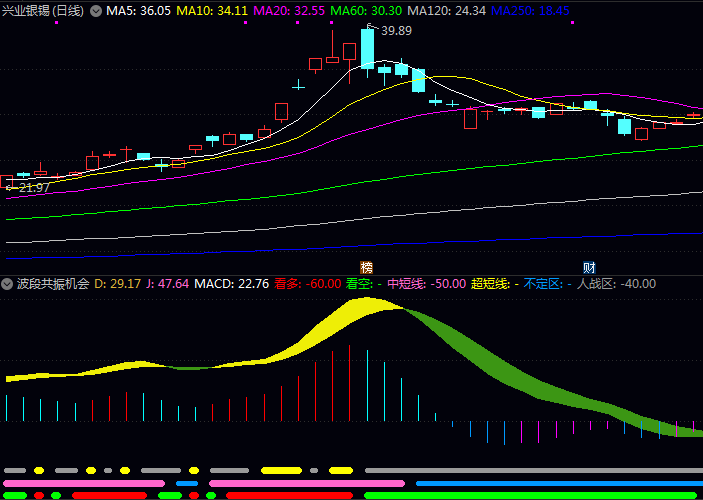Viewport: 703px width, 500px height.
Task: Select the 波段共振机会 indicator name
Action: point(53,284)
